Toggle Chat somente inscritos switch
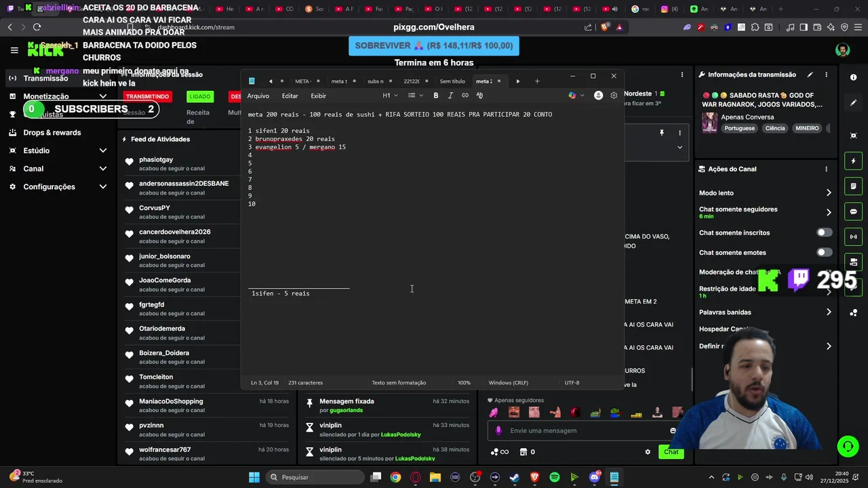Viewport: 868px width, 488px height. tap(824, 232)
